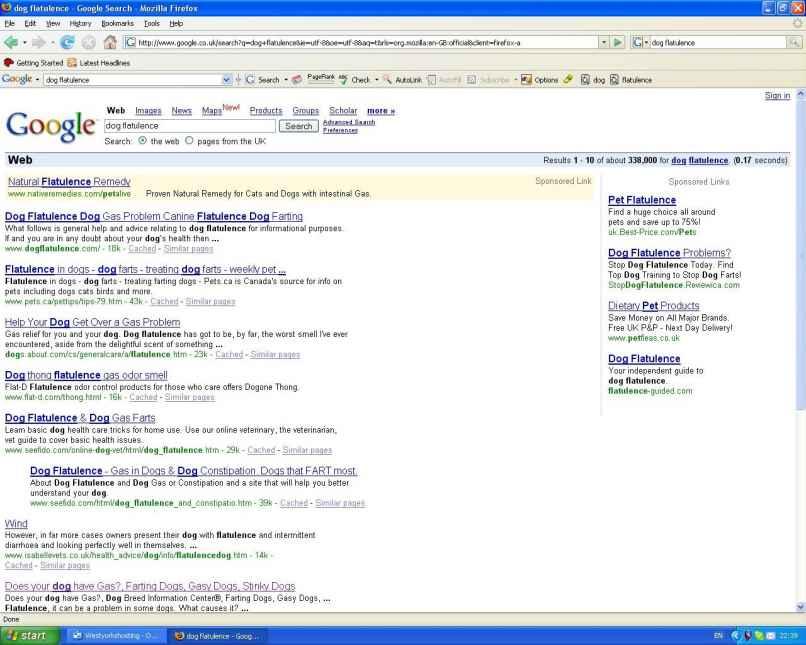Click the green Go arrow beside address bar
This screenshot has height=645, width=806.
[617, 42]
